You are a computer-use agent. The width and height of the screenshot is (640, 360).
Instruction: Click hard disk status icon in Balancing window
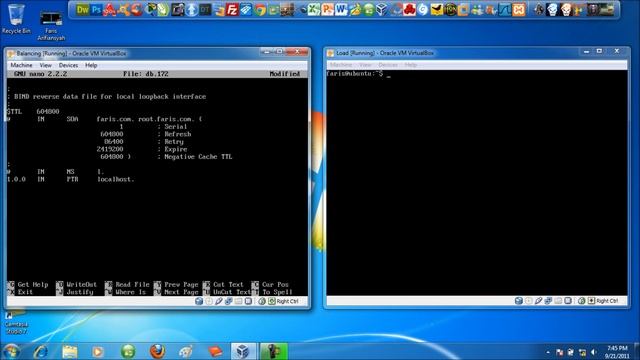coord(199,301)
